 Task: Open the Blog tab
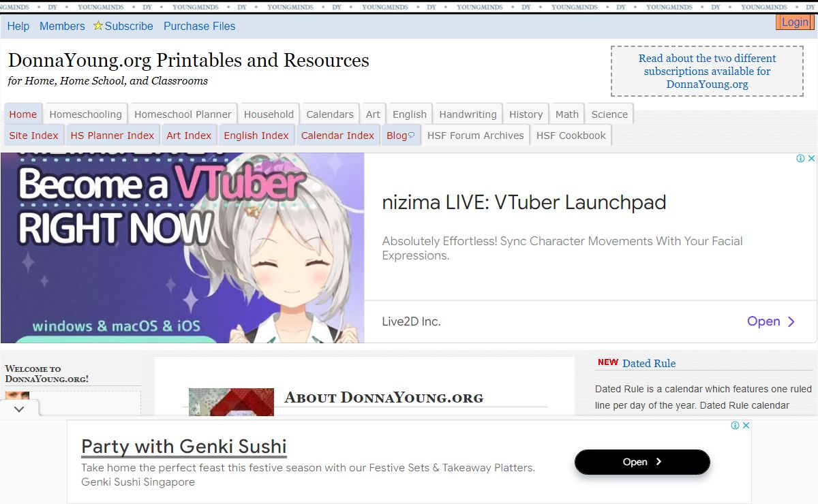[401, 136]
